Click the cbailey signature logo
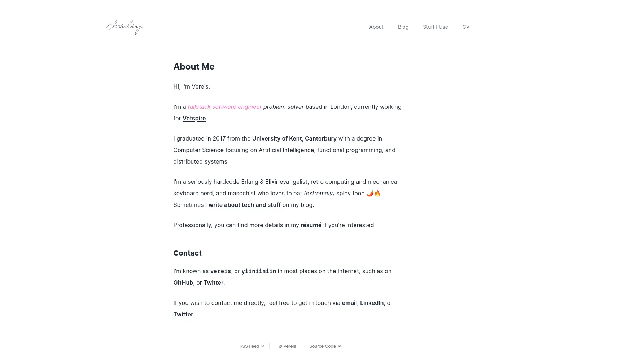Screen dimensions: 630x364 (125, 27)
